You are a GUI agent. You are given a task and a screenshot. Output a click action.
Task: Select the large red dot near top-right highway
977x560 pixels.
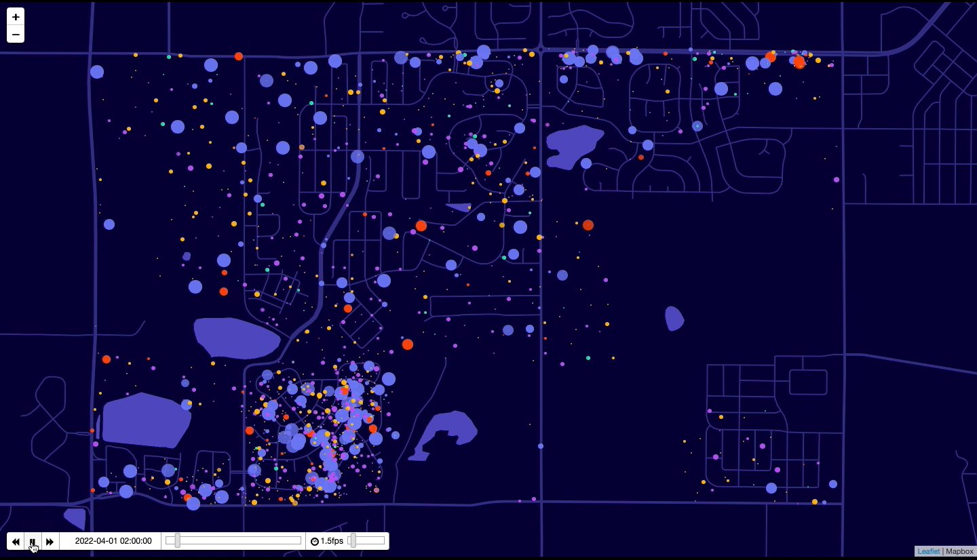pyautogui.click(x=799, y=62)
